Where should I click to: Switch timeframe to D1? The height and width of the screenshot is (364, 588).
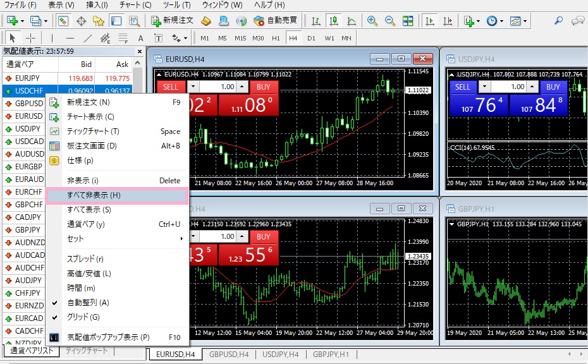tap(311, 38)
